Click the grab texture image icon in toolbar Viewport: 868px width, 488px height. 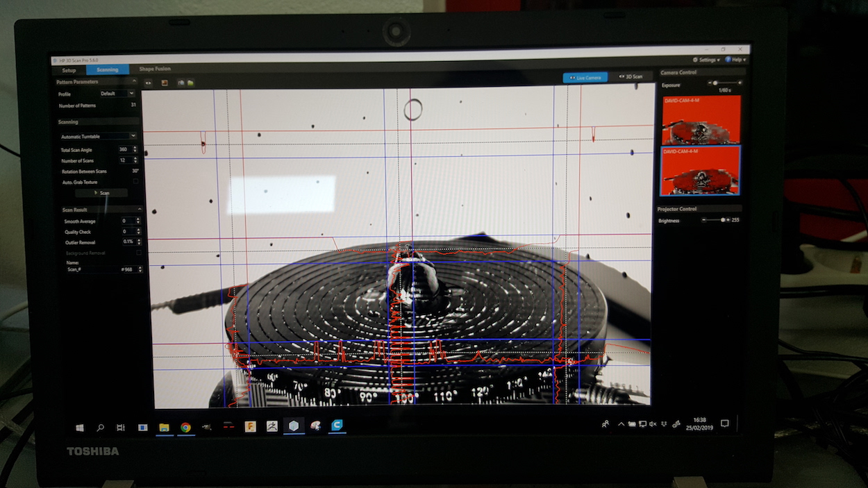(165, 82)
